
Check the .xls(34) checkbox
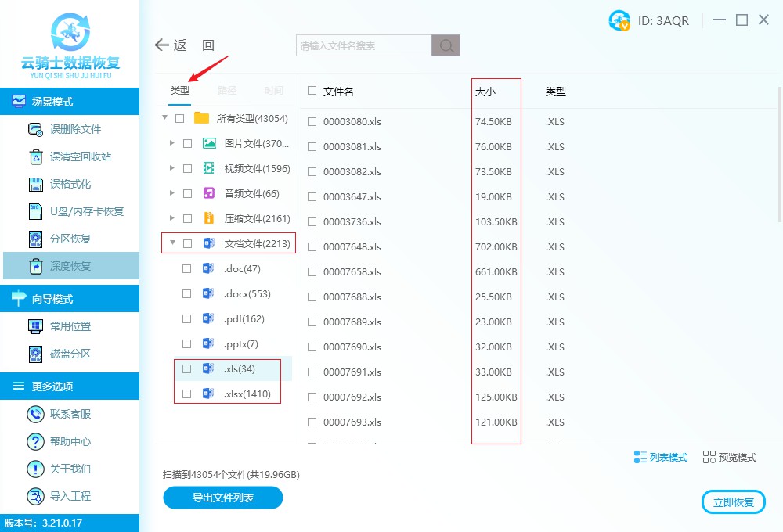187,368
